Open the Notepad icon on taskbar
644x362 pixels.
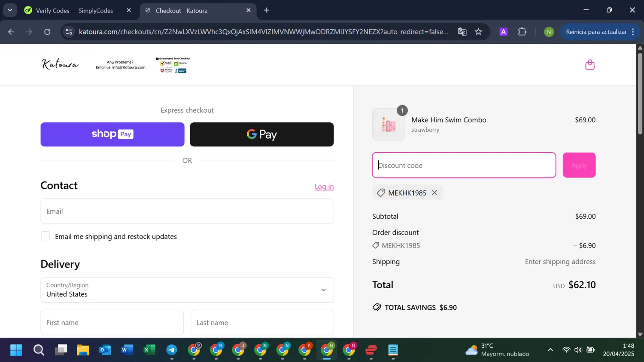pyautogui.click(x=393, y=350)
